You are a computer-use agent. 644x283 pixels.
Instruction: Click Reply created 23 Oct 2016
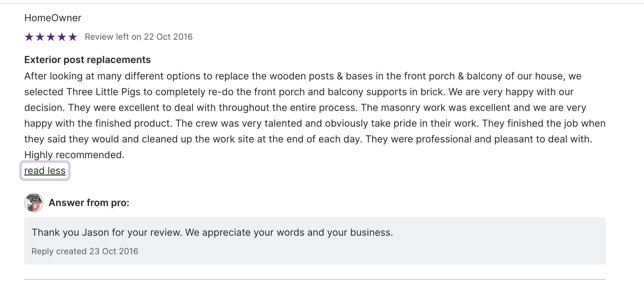click(85, 251)
